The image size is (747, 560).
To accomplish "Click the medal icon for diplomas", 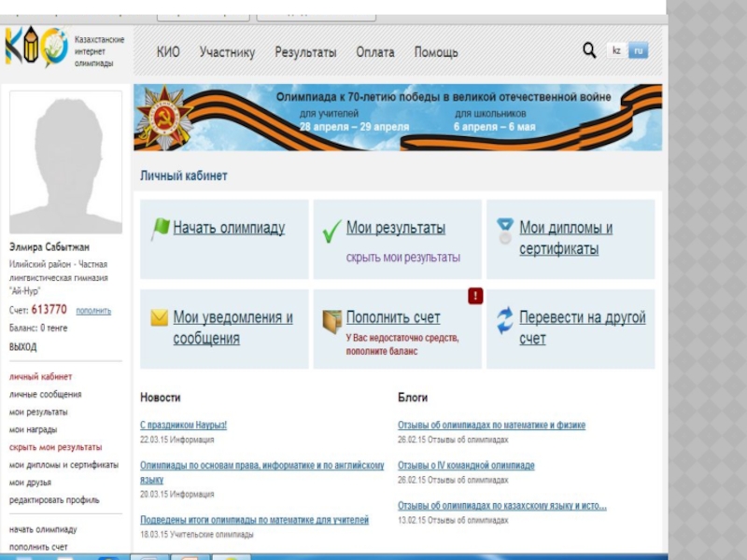I will click(x=505, y=231).
